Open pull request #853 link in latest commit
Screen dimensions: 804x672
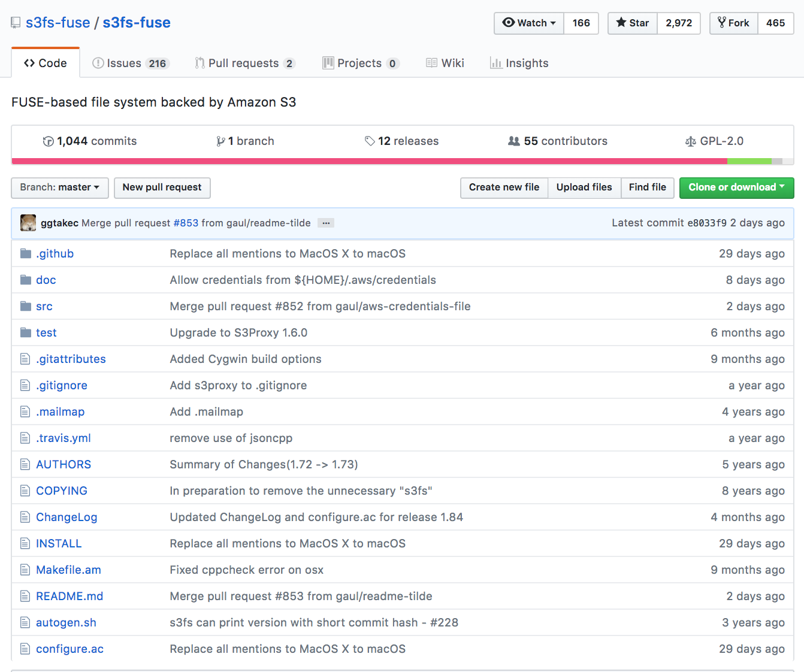pos(186,223)
